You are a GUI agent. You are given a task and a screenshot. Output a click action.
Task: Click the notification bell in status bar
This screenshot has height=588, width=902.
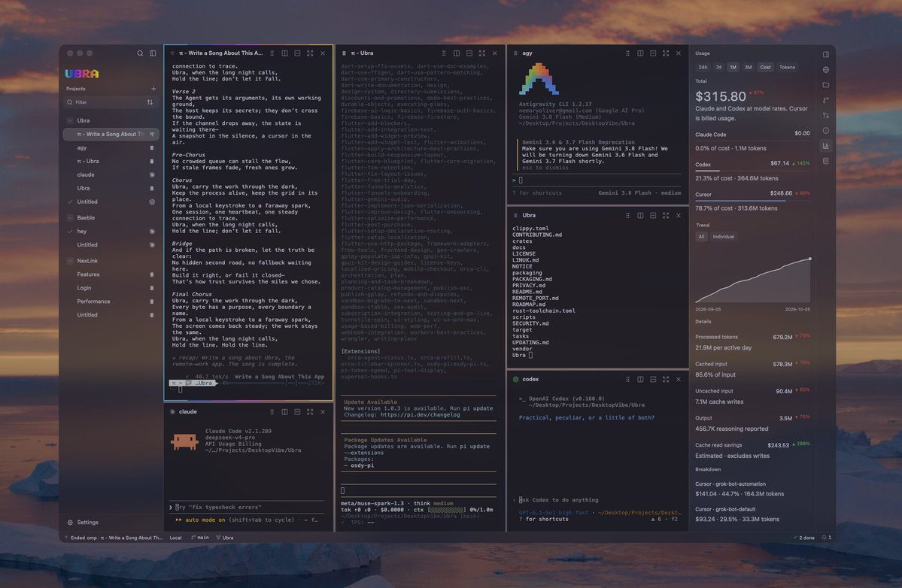point(825,538)
